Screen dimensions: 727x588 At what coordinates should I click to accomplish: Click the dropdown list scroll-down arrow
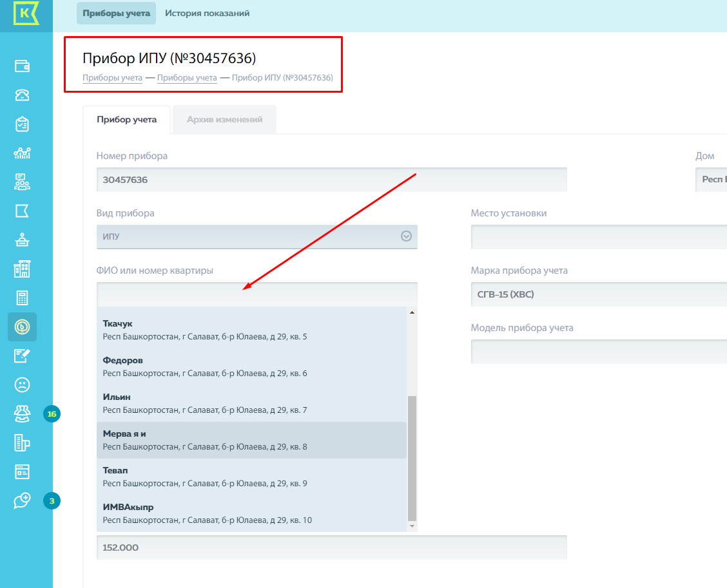tap(412, 526)
